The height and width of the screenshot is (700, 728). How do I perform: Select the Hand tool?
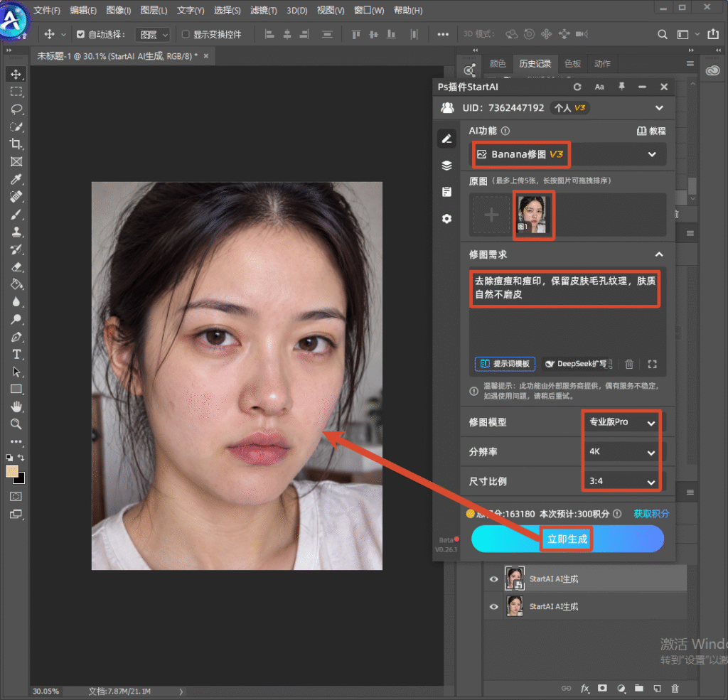pyautogui.click(x=16, y=406)
